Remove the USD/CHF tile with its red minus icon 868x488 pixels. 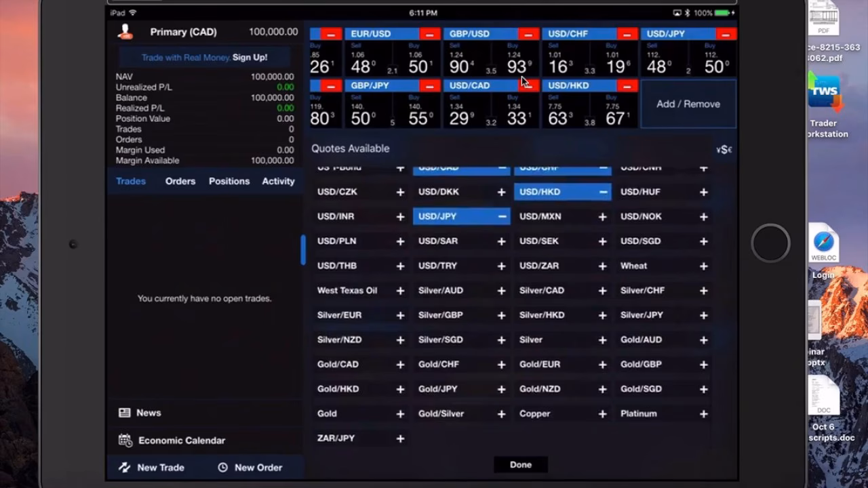627,33
